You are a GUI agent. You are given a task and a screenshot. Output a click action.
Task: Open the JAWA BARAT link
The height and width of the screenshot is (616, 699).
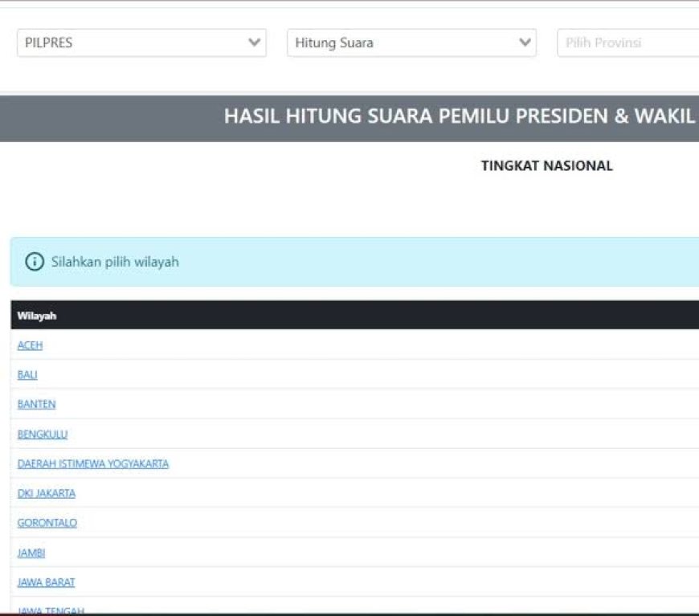click(46, 582)
